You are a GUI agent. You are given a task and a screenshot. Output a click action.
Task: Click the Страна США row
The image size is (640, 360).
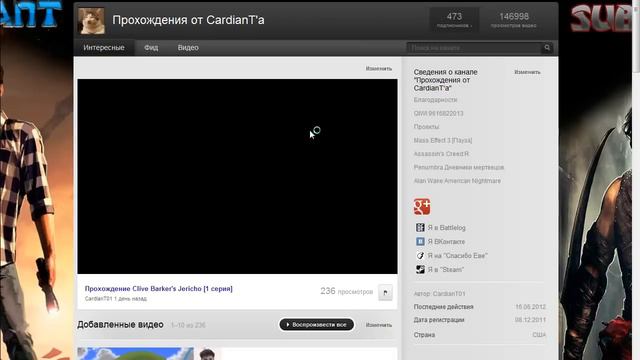480,335
